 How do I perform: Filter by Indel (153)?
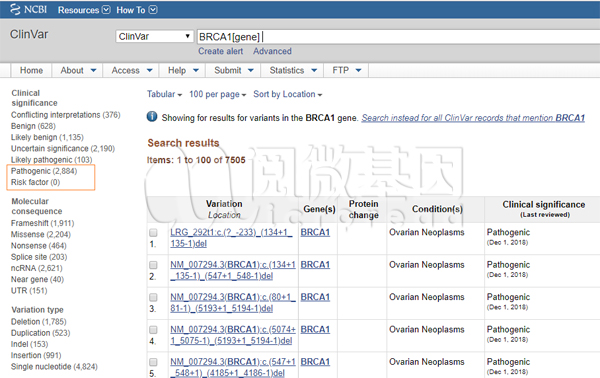pyautogui.click(x=29, y=344)
